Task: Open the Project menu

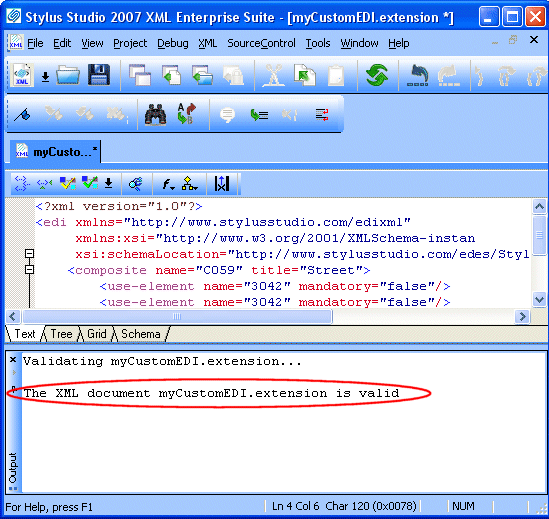Action: click(x=130, y=43)
